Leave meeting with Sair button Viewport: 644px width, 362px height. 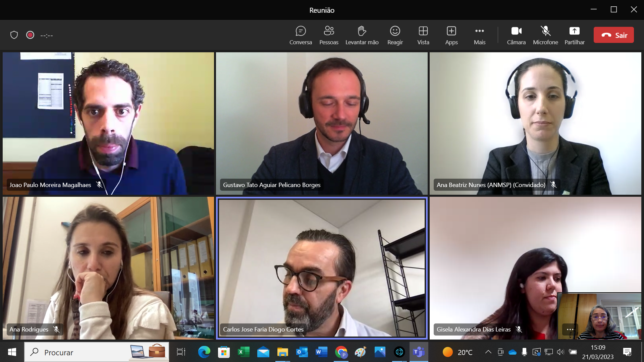click(613, 35)
